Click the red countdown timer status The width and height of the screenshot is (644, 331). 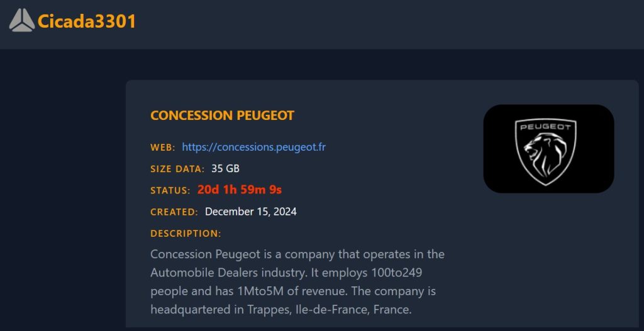pos(240,190)
